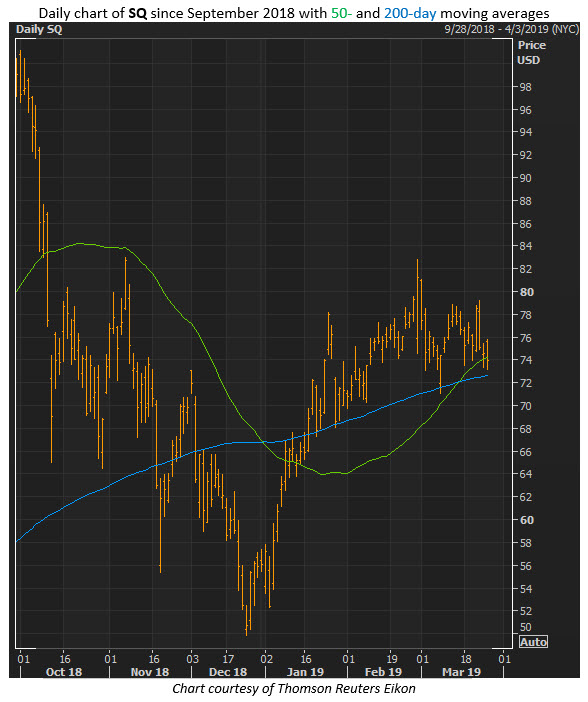This screenshot has height=702, width=588.
Task: Click the 84 price axis label
Action: click(x=525, y=246)
